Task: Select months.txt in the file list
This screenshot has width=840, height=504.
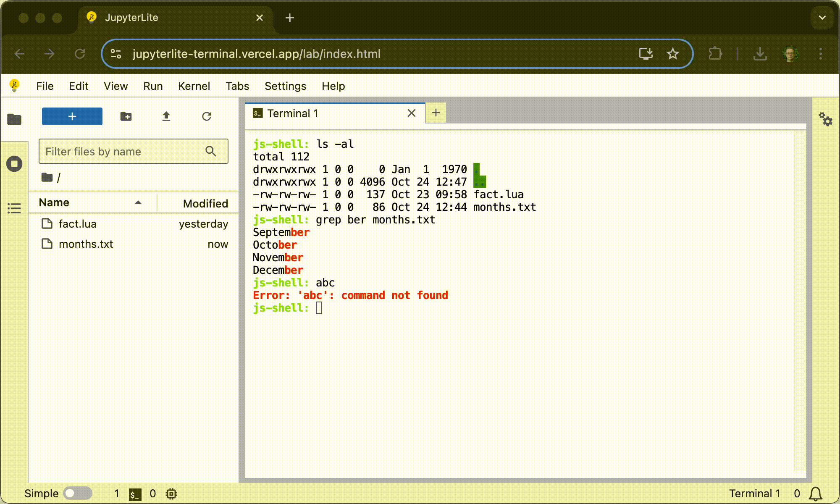Action: pos(86,244)
